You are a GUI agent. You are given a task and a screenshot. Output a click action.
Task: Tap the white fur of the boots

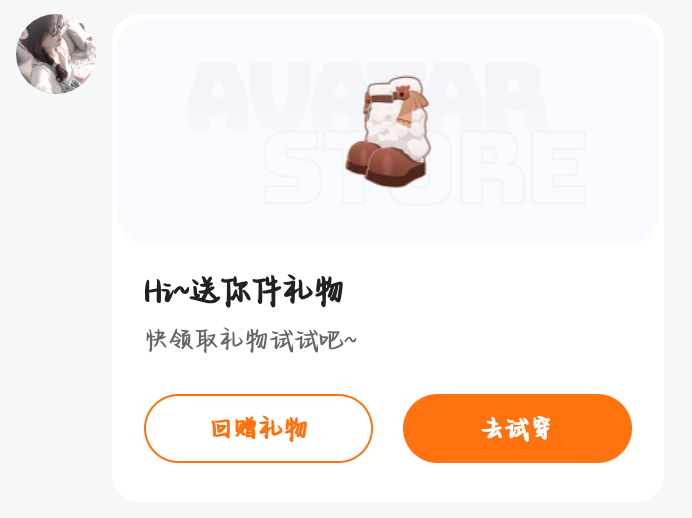pyautogui.click(x=395, y=128)
